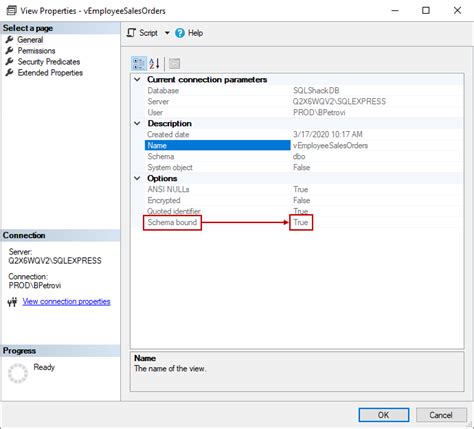Click the False value for Encrypted
This screenshot has width=474, height=429.
click(302, 200)
